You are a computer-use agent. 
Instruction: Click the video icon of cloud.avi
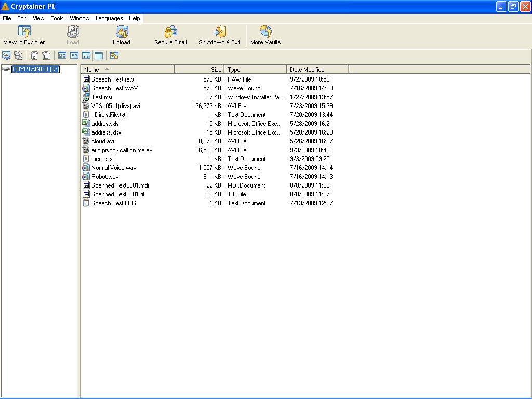click(x=86, y=141)
